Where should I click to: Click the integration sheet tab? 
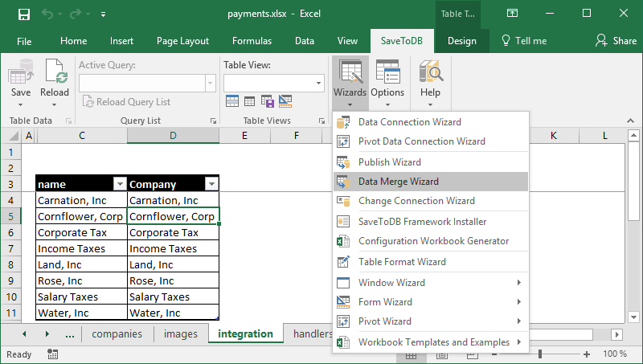(245, 334)
